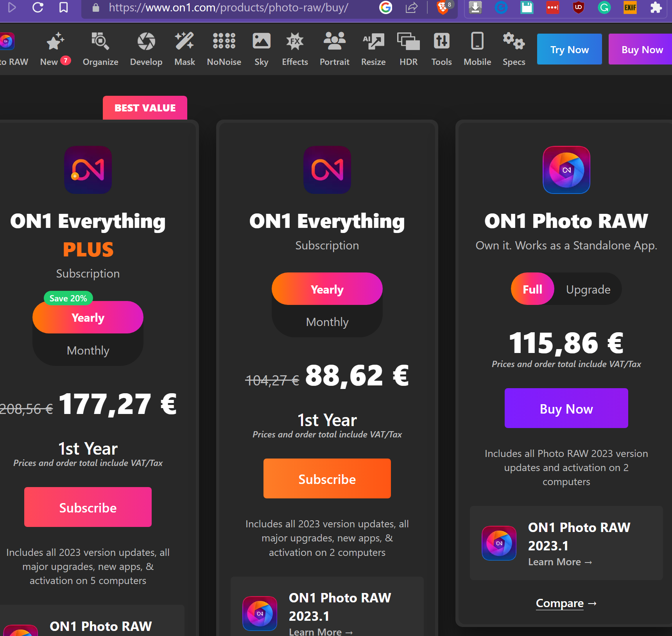Open the Mask magic wand icon
Viewport: 672px width, 636px height.
(184, 41)
